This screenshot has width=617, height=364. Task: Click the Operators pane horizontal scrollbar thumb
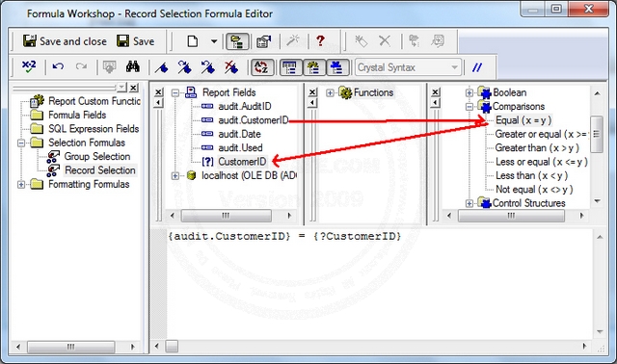click(511, 216)
